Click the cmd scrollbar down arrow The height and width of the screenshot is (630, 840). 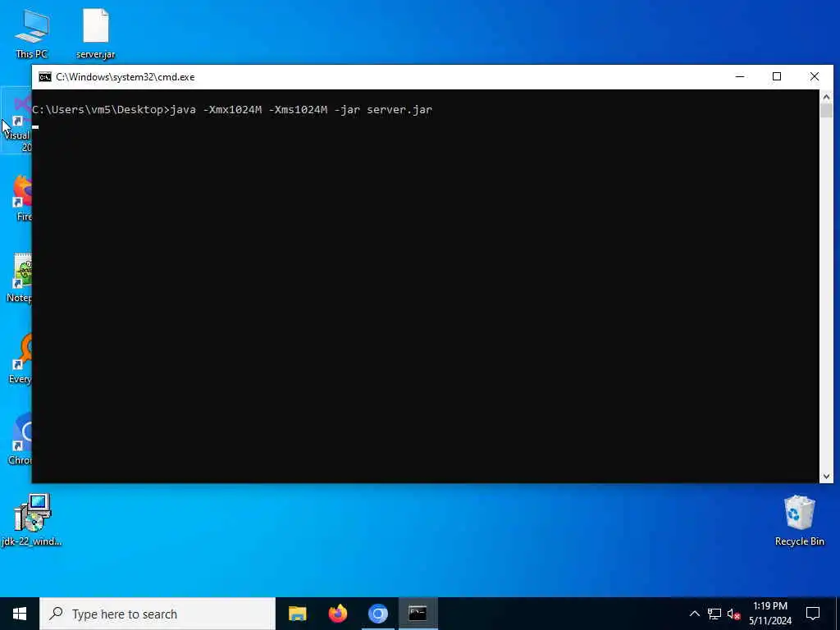(826, 477)
